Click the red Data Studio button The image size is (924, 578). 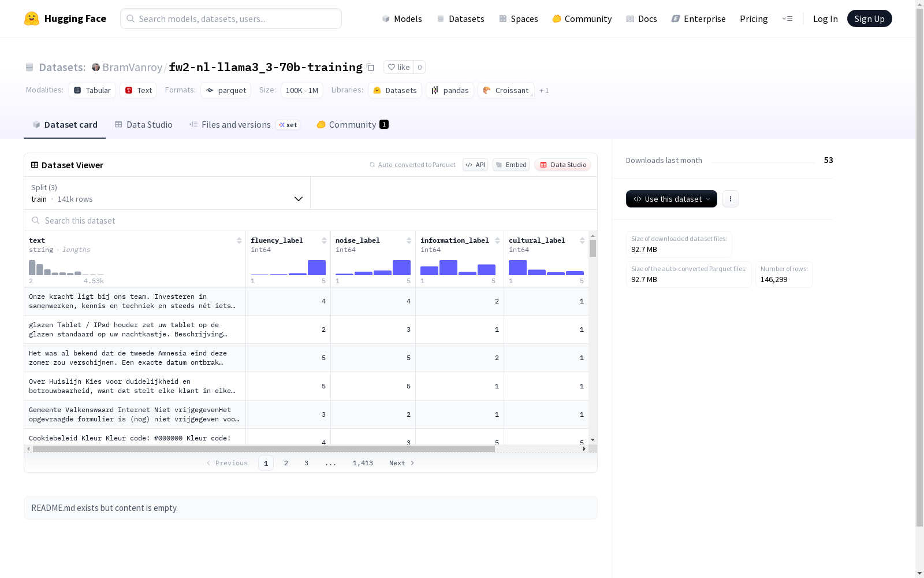point(563,165)
